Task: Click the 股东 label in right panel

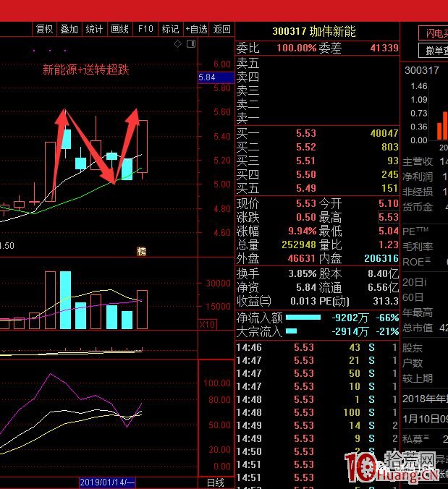Action: [413, 348]
